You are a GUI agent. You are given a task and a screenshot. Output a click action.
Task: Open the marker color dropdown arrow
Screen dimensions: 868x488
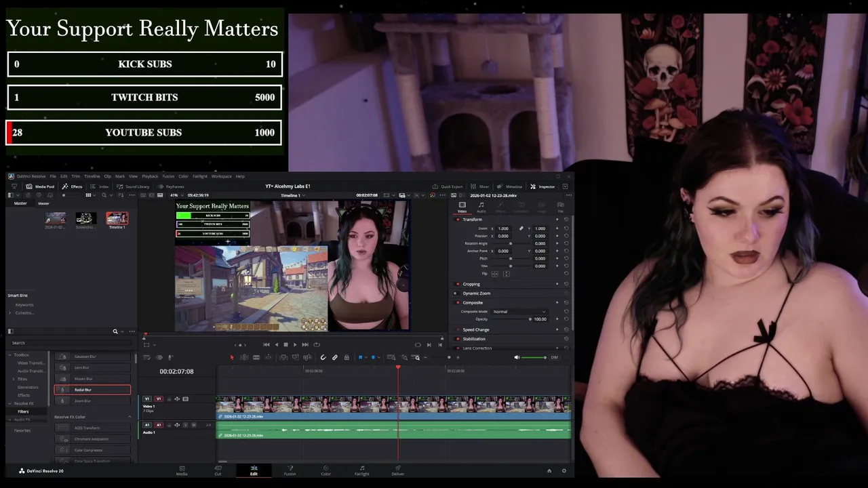click(x=379, y=357)
